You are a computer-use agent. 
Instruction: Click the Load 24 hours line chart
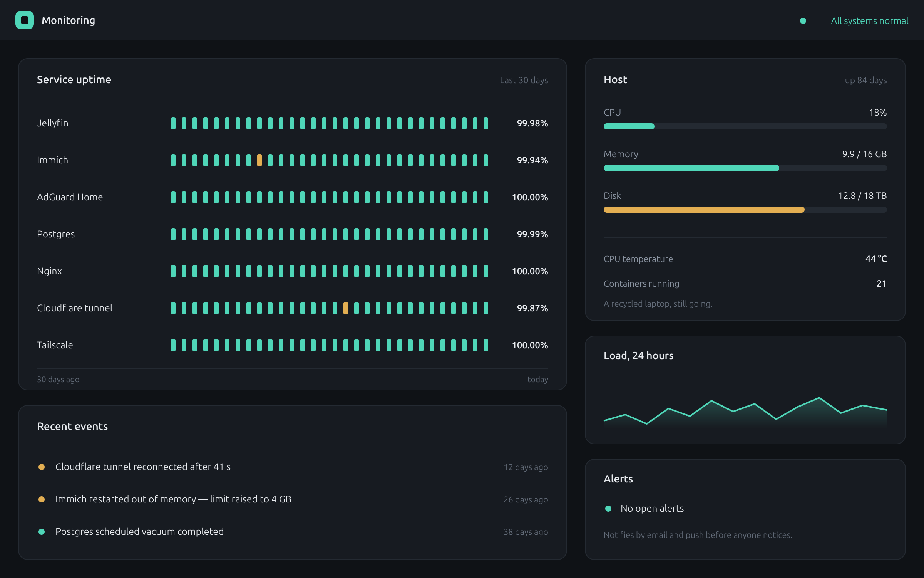[745, 412]
